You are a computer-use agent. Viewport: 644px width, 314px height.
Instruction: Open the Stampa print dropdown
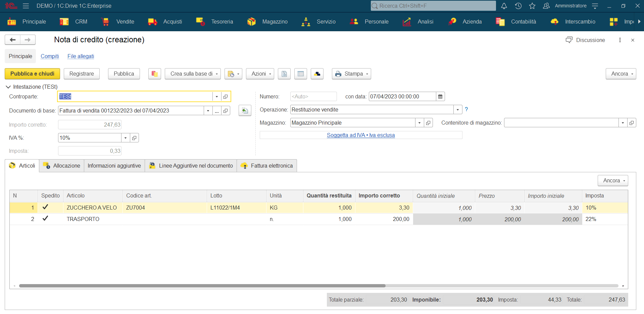tap(351, 74)
